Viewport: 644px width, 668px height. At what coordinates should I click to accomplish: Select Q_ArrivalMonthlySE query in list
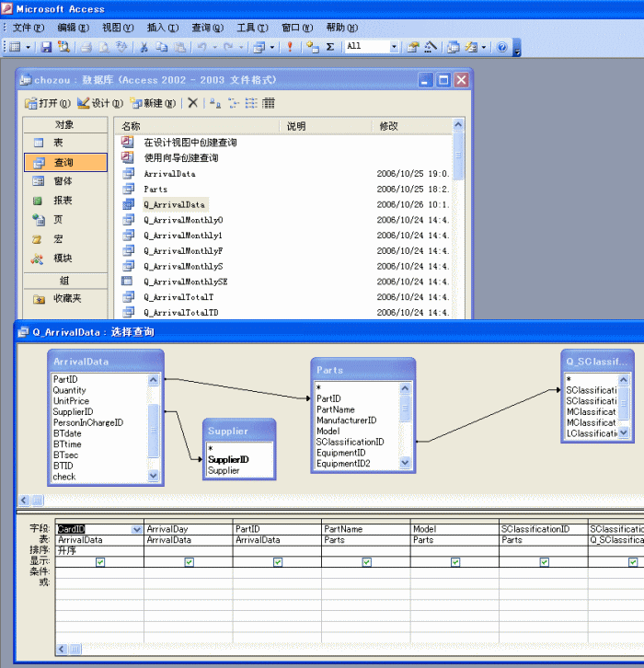[x=186, y=282]
